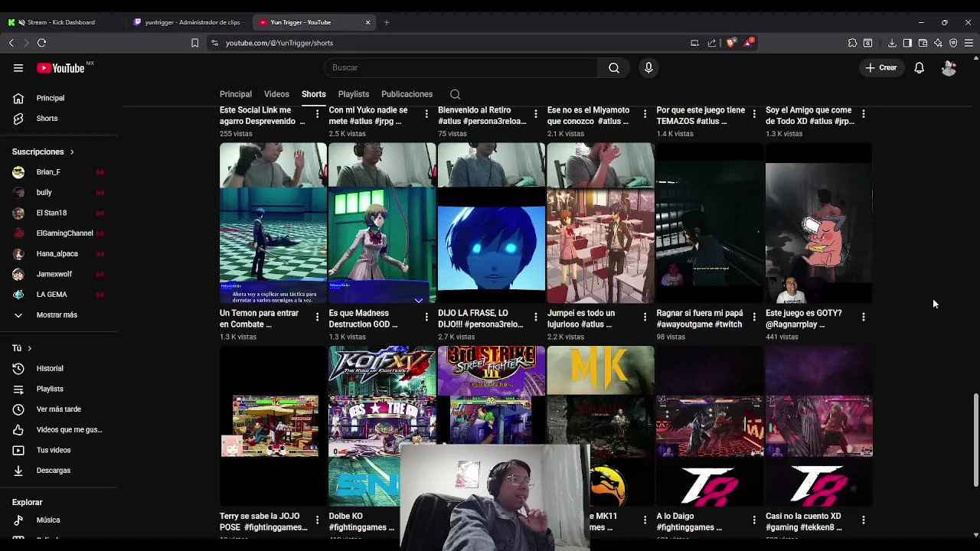This screenshot has width=980, height=551.
Task: Switch to the Videos channel tab
Action: [x=276, y=94]
